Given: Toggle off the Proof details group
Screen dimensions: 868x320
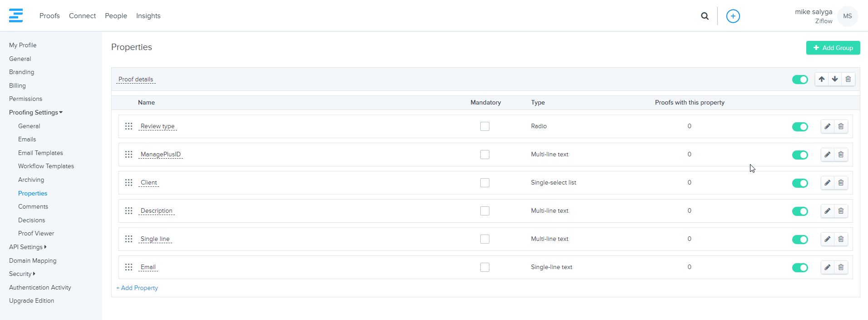Looking at the screenshot, I should pos(799,80).
